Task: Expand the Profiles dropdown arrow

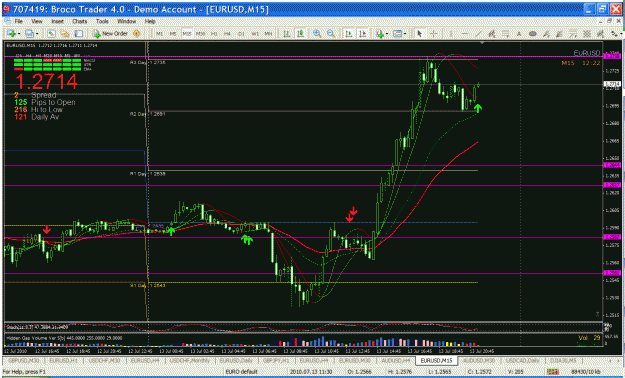Action: 37,34
